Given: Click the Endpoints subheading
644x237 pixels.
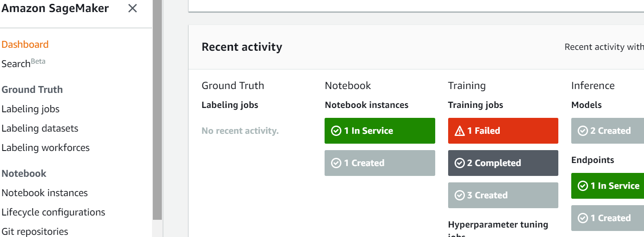Looking at the screenshot, I should tap(593, 160).
